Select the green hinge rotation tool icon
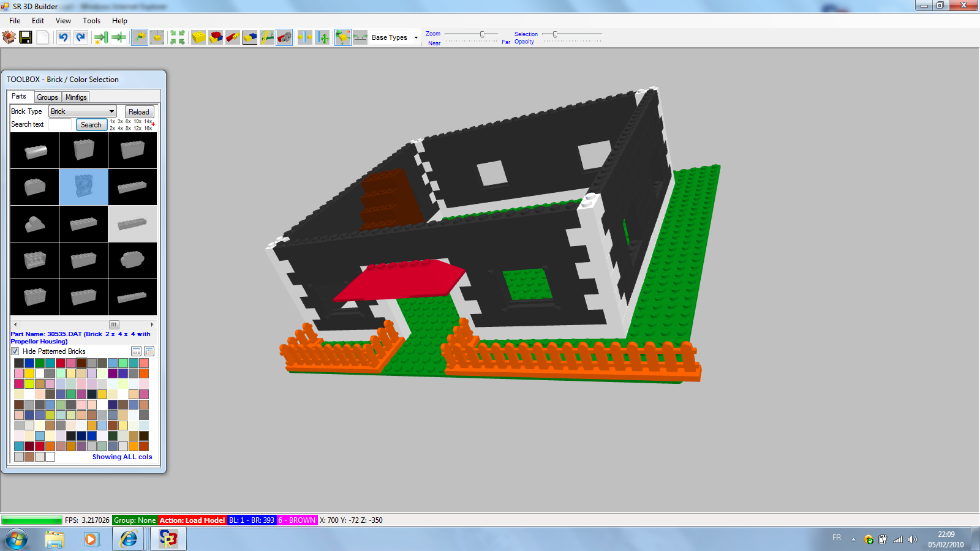 266,37
